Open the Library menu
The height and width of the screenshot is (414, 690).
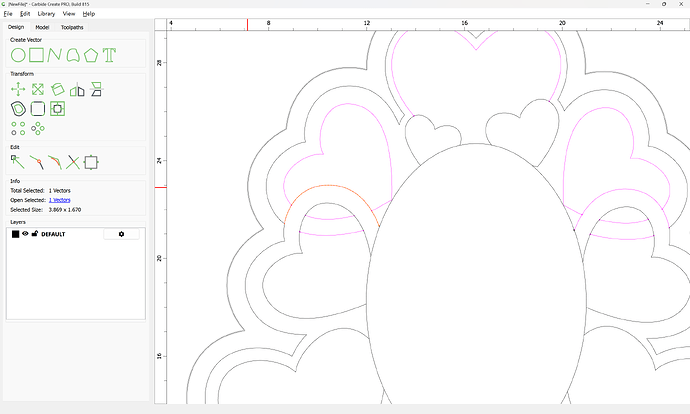[46, 14]
